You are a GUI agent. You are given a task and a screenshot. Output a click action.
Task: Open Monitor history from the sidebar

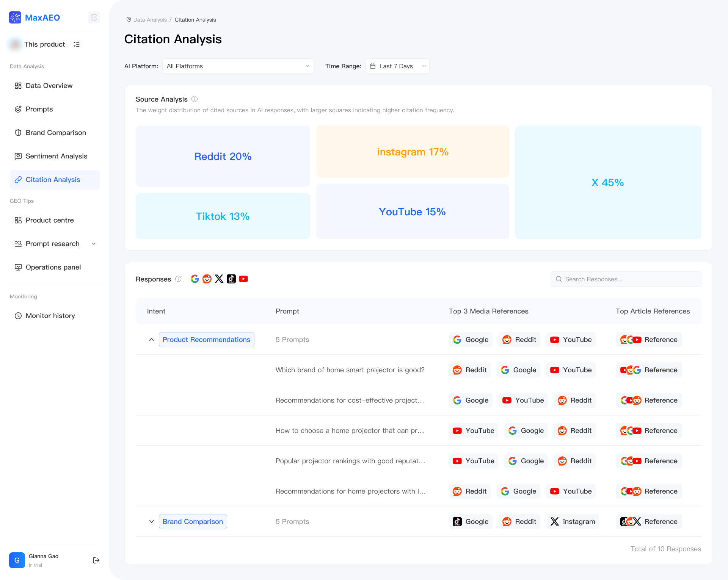(50, 315)
